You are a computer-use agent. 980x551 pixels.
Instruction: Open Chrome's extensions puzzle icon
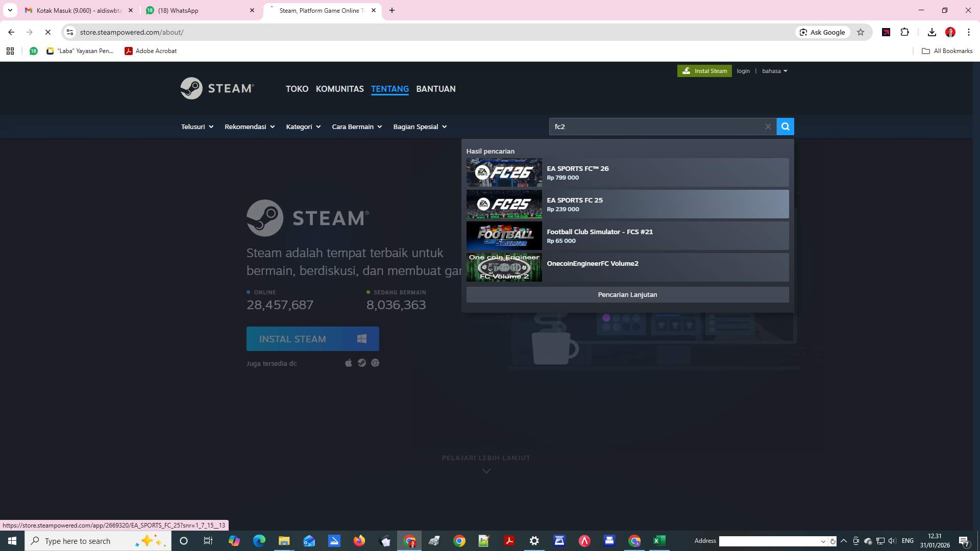905,32
